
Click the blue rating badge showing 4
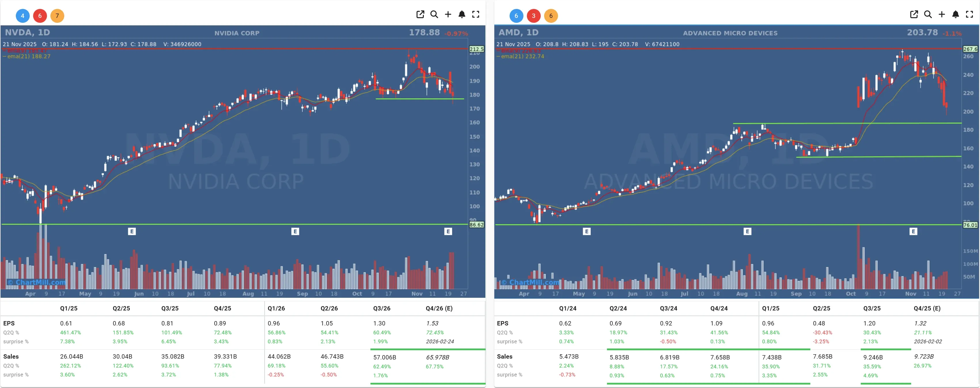point(22,16)
